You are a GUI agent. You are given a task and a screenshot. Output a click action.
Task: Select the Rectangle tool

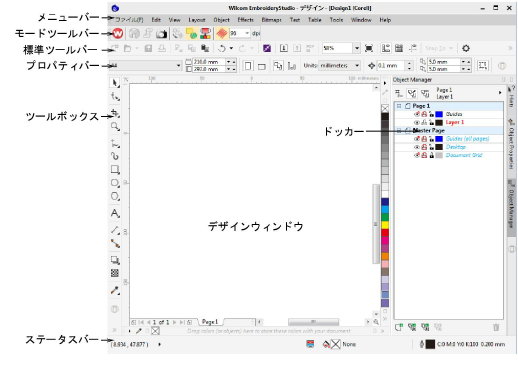point(115,170)
